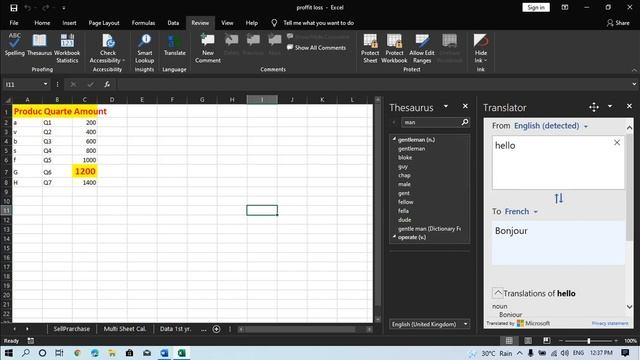
Task: Collapse the ribbon with the chevron
Action: (x=634, y=70)
